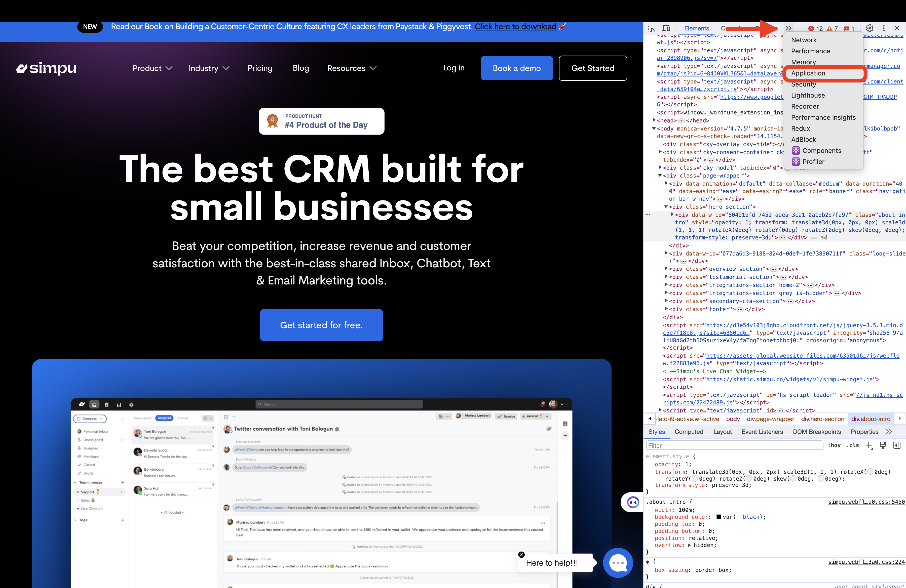Expand the overview-section div node
This screenshot has height=588, width=906.
[666, 269]
